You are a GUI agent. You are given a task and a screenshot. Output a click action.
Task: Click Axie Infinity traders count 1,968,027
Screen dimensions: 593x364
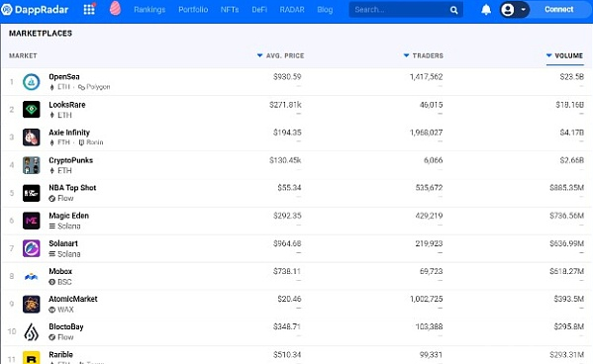point(427,133)
